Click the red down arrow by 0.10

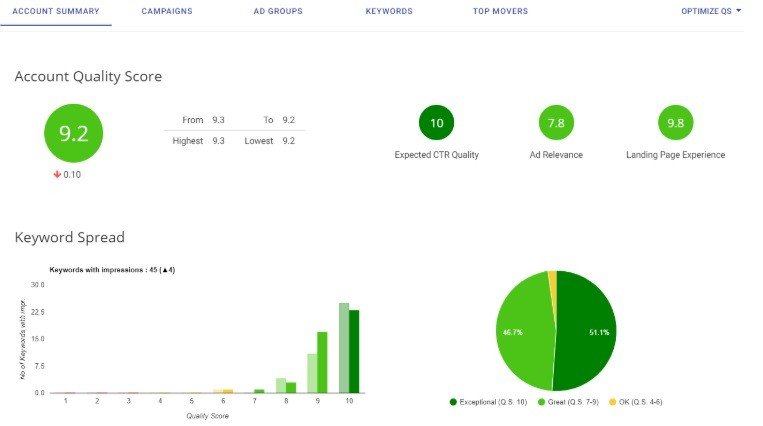click(x=57, y=174)
